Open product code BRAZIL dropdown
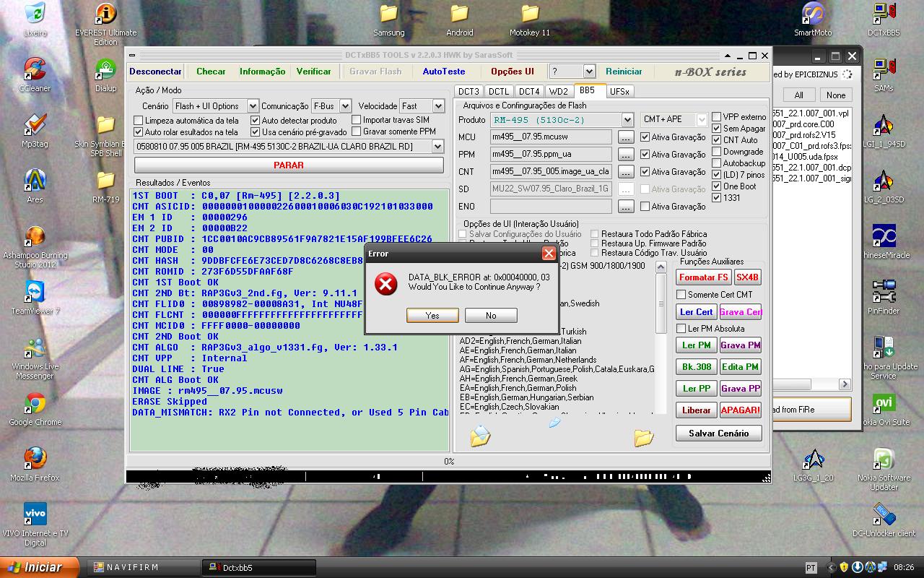924x578 pixels. tap(437, 147)
